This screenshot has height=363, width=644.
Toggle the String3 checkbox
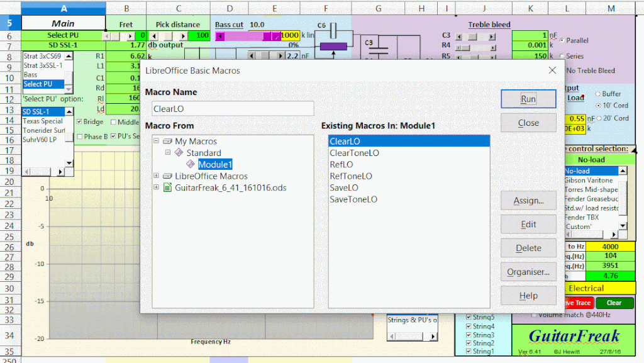469,335
